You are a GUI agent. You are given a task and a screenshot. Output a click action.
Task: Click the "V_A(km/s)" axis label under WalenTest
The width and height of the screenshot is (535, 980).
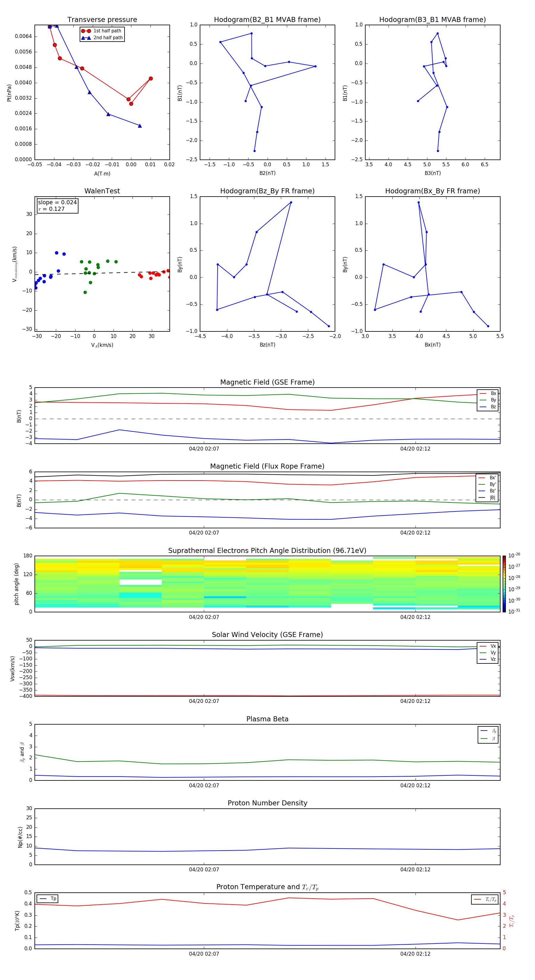coord(102,345)
